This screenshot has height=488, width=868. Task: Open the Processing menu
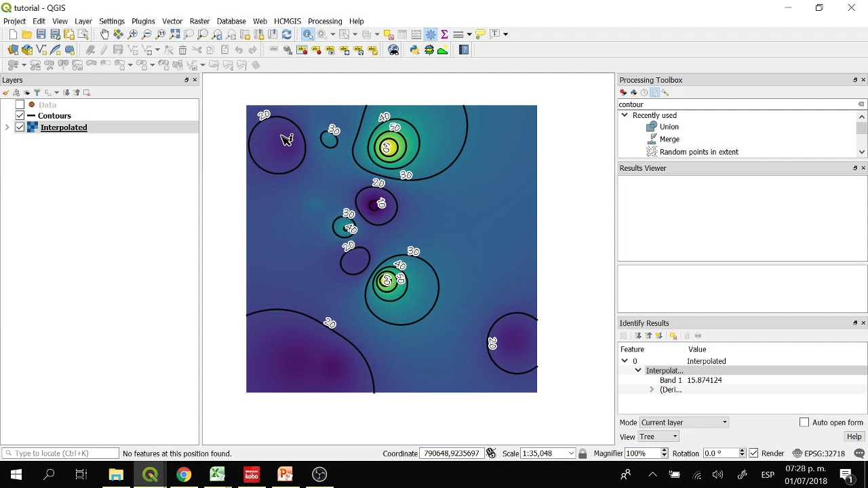coord(325,21)
